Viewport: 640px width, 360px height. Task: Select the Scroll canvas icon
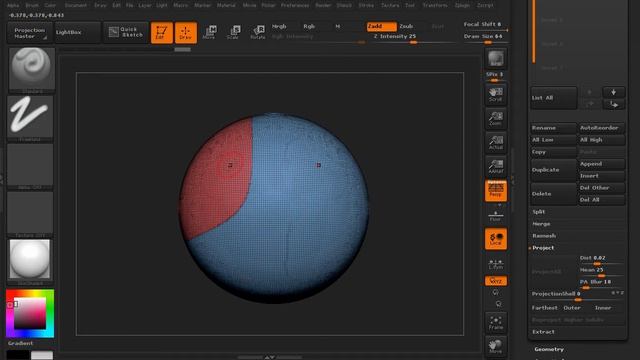(496, 94)
